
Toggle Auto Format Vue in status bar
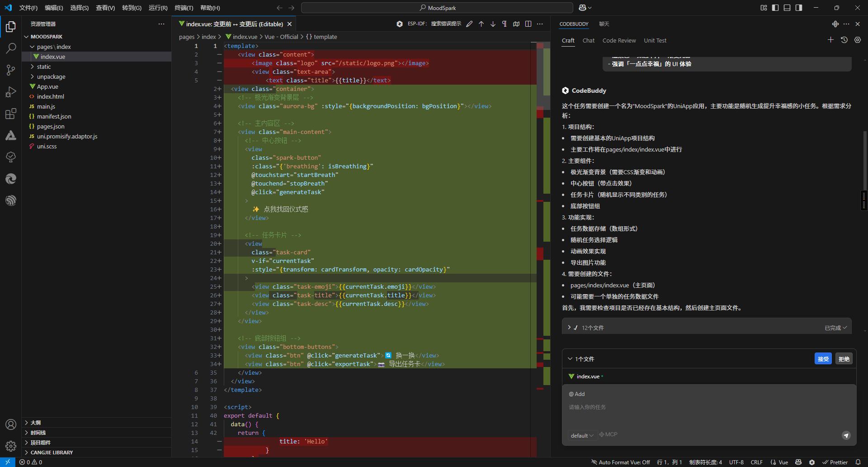point(620,462)
